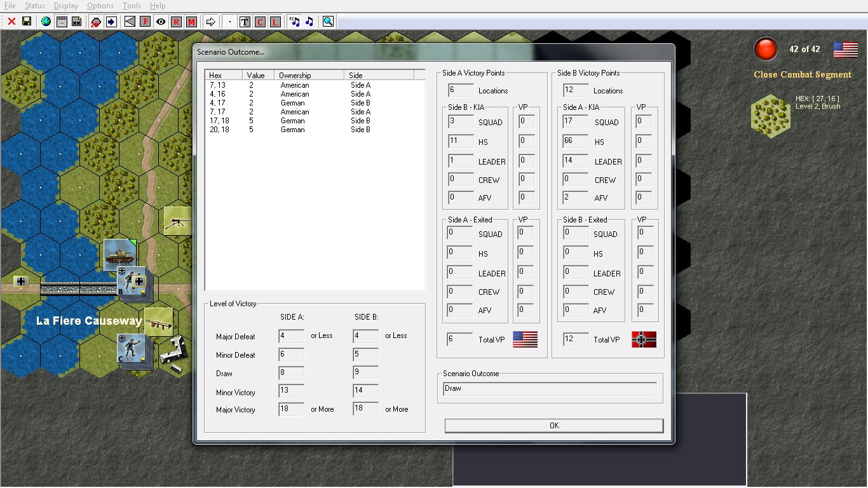868x488 pixels.
Task: Click Side A KIA LEADER count field
Action: coord(576,161)
